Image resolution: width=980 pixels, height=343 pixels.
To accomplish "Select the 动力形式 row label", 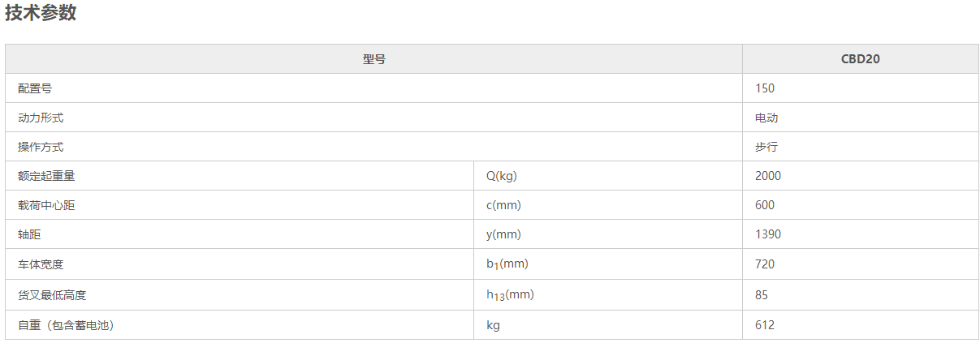I will [x=41, y=118].
